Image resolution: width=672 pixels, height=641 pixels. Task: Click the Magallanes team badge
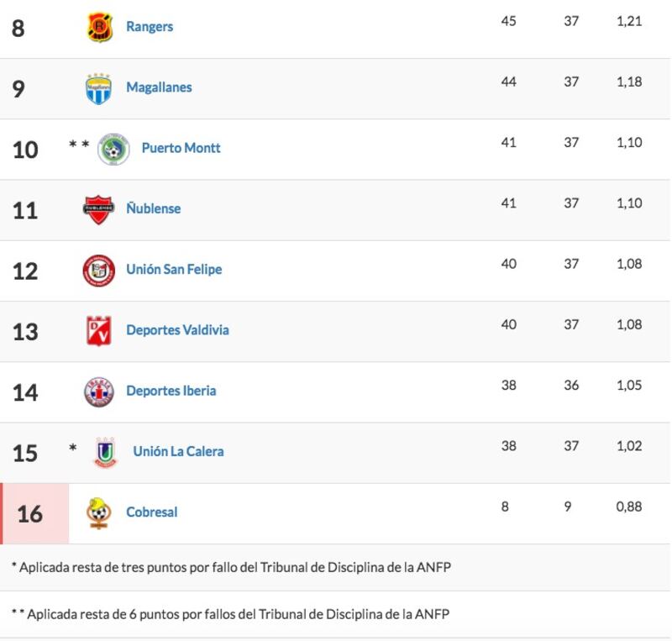[98, 89]
